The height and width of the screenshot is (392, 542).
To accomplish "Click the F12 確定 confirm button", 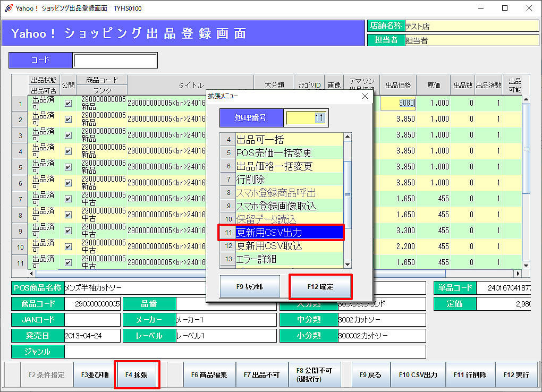I will pos(320,287).
